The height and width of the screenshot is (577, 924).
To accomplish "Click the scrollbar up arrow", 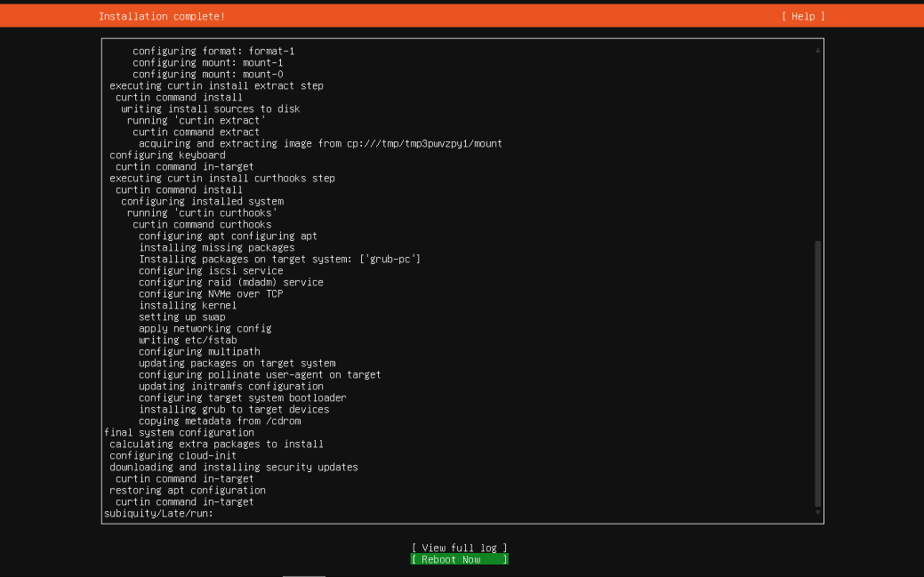I will pos(818,51).
